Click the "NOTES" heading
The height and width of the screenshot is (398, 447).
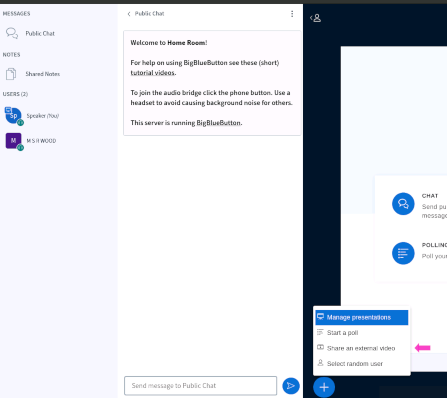[11, 55]
